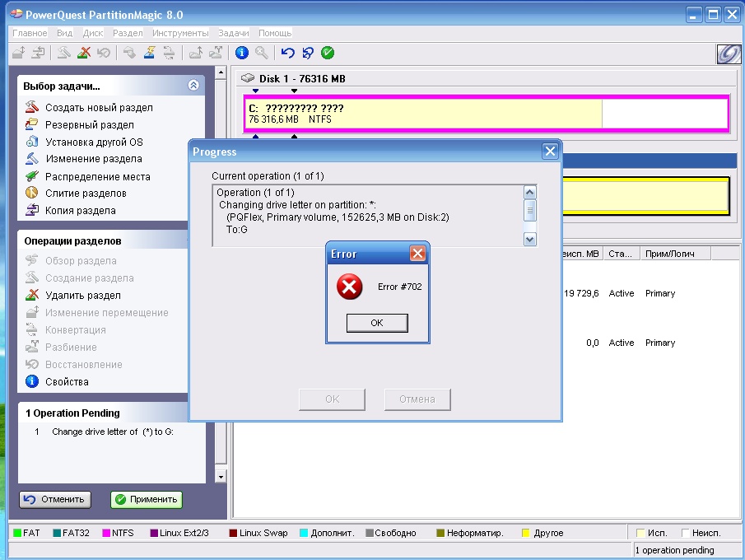This screenshot has width=745, height=560.
Task: Select the yellow Disk 2 partition bar
Action: [x=646, y=196]
